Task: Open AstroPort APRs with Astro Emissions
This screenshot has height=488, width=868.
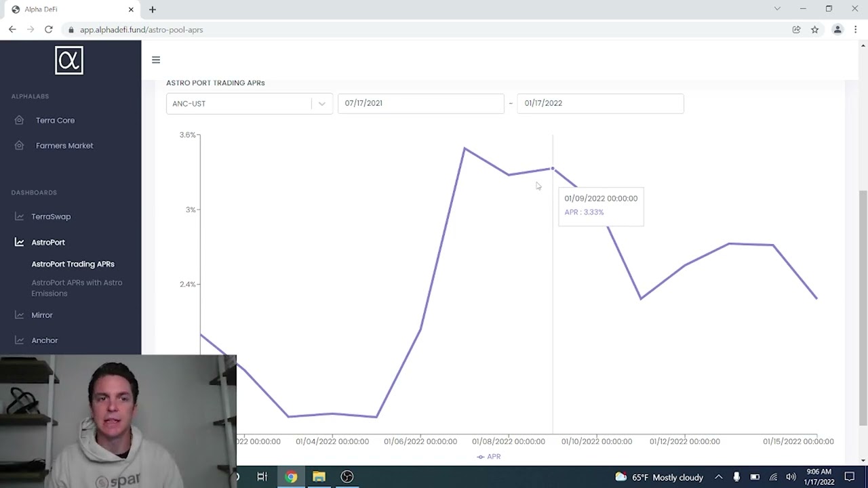Action: [77, 288]
